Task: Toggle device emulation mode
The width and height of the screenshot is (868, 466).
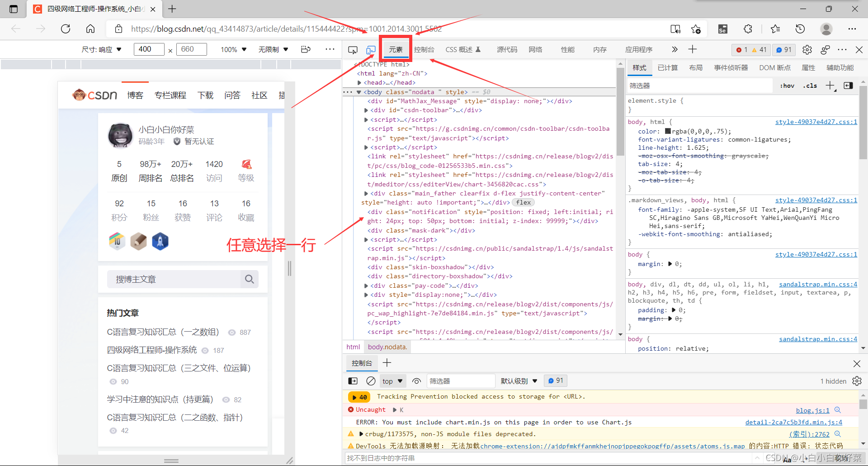Action: tap(371, 50)
